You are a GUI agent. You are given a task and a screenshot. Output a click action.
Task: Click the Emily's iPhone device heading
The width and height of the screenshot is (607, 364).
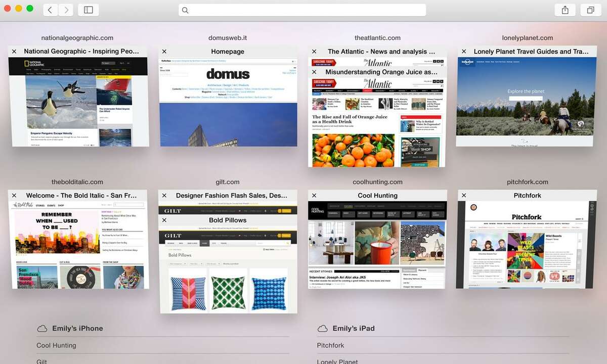[x=77, y=329]
